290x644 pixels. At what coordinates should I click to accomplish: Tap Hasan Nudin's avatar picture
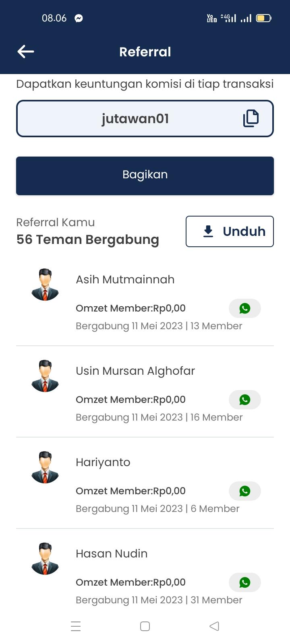pyautogui.click(x=45, y=559)
